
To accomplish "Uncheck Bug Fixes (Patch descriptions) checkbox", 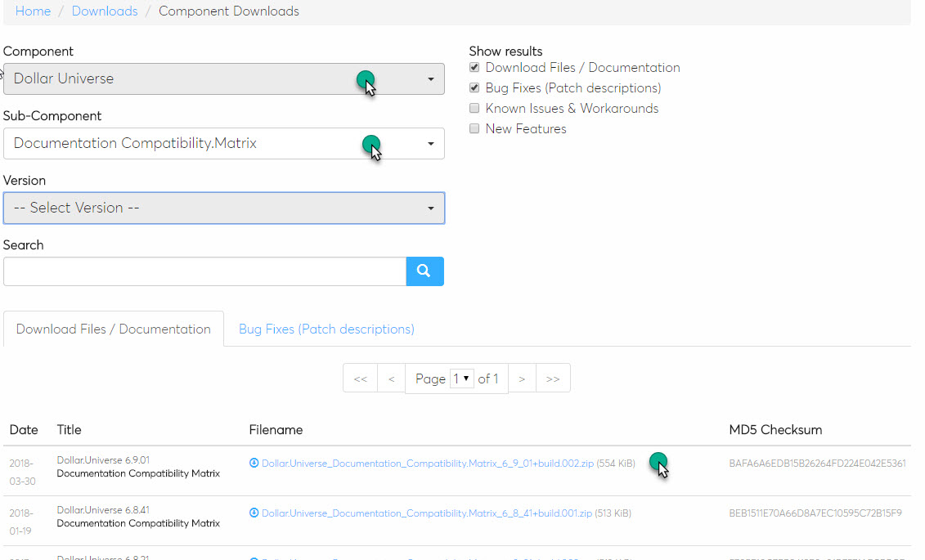I will [474, 87].
